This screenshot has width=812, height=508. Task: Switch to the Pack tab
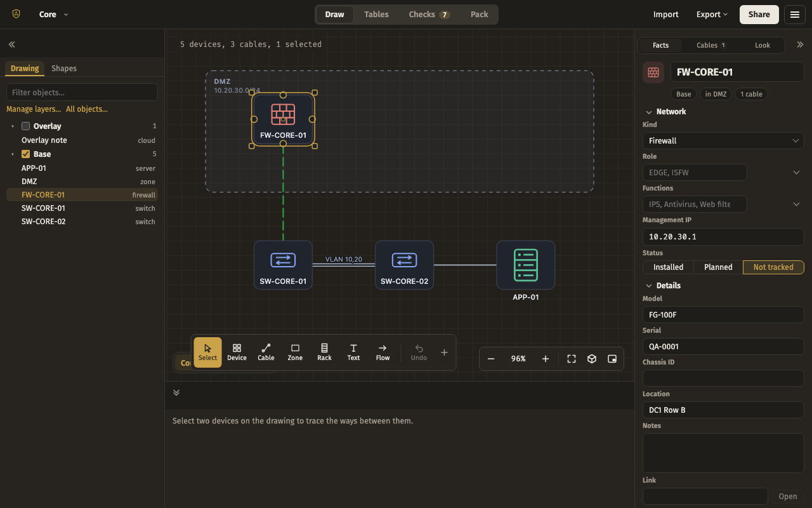point(480,15)
